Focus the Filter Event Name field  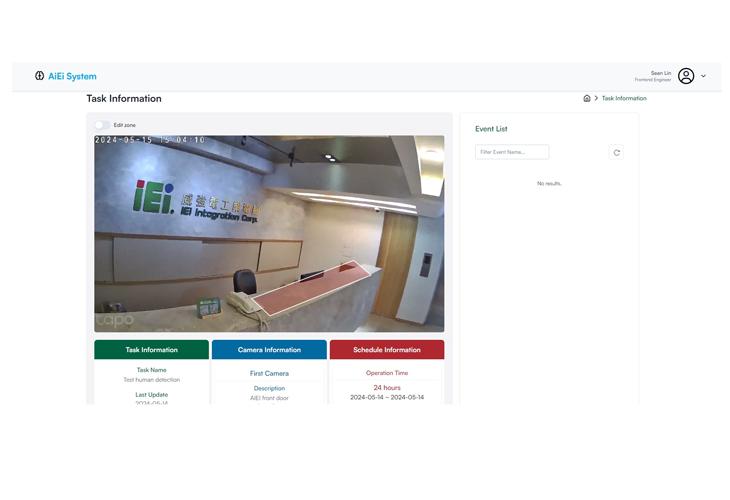point(512,152)
